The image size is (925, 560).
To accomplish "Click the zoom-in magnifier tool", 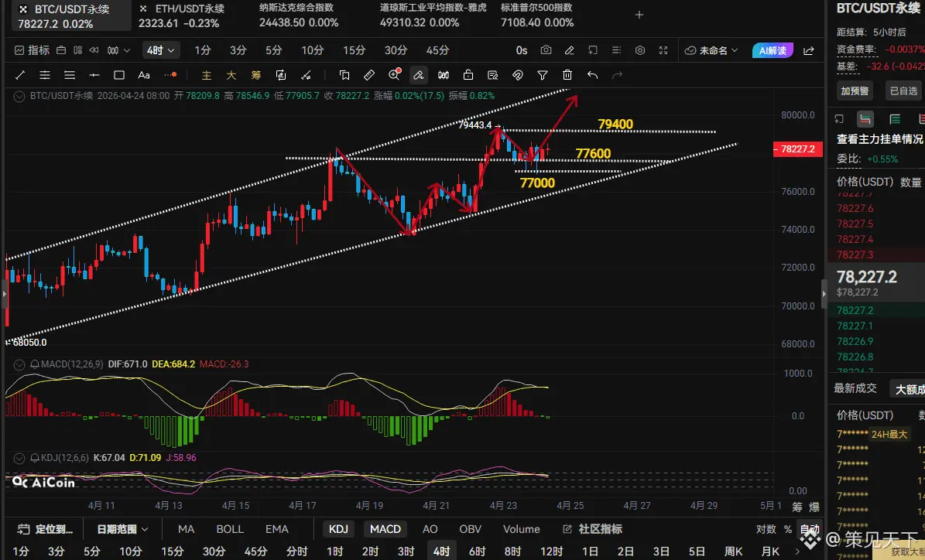I will [x=395, y=74].
